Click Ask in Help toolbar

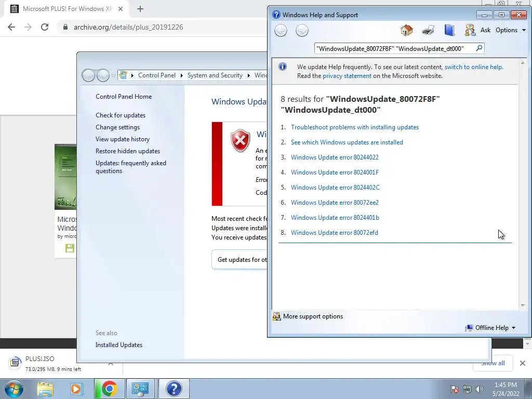click(x=485, y=30)
